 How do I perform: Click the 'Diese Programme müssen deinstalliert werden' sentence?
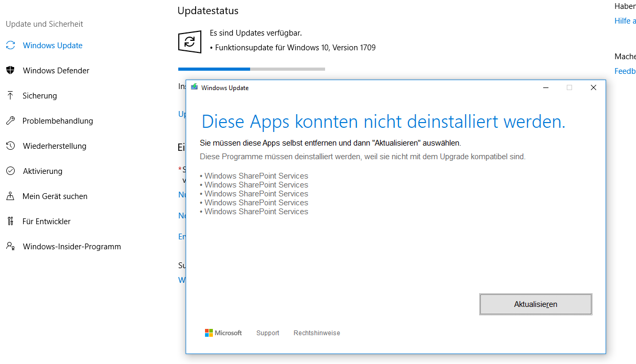tap(363, 157)
